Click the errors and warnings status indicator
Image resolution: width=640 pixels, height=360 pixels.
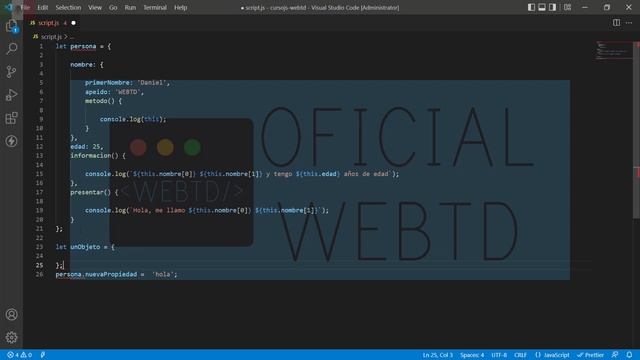(x=19, y=355)
